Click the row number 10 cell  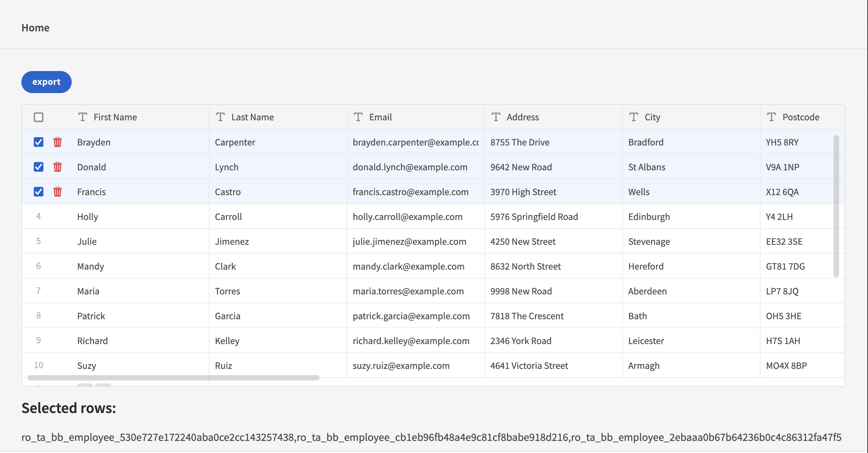point(39,365)
